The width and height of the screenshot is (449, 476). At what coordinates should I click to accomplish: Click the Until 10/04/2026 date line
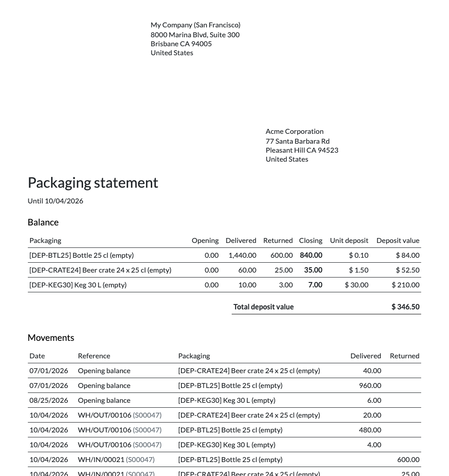55,201
